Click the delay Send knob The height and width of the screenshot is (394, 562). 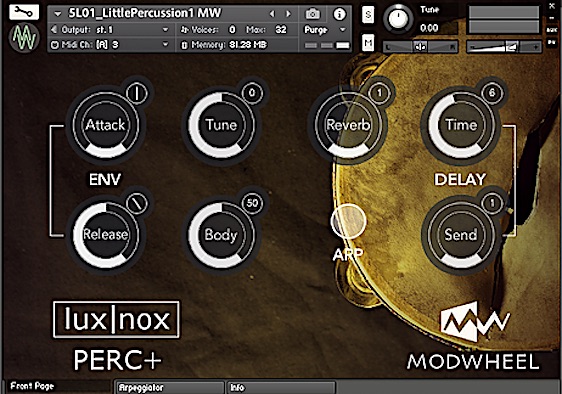coord(461,234)
